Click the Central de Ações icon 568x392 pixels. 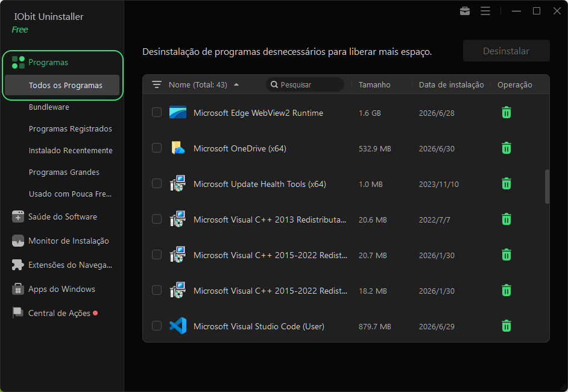(18, 312)
